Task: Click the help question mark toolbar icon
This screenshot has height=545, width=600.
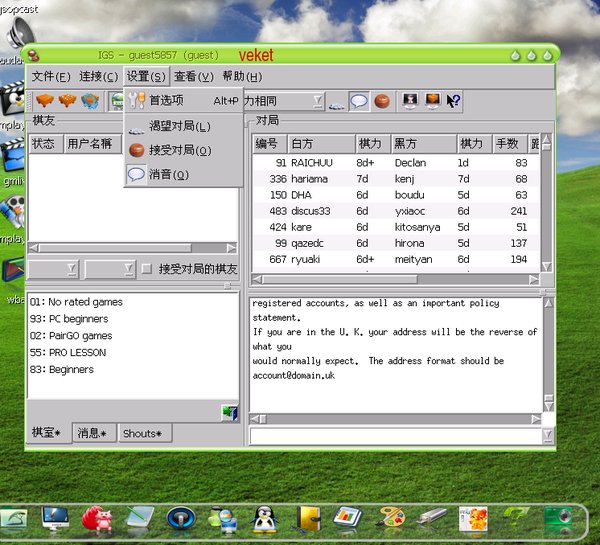Action: 454,101
